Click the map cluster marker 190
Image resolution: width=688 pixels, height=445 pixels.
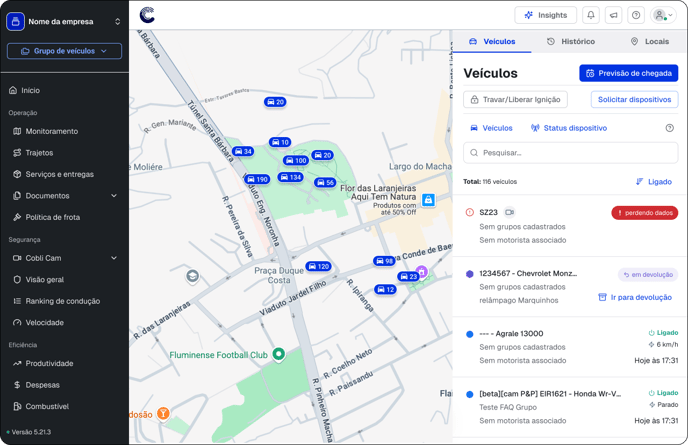257,179
